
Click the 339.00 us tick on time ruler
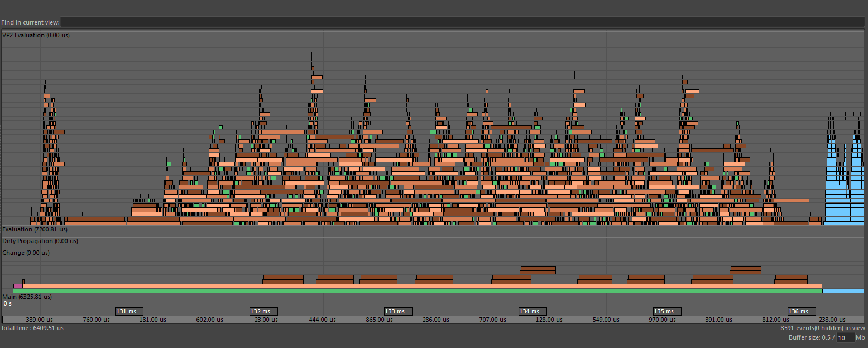click(x=39, y=320)
